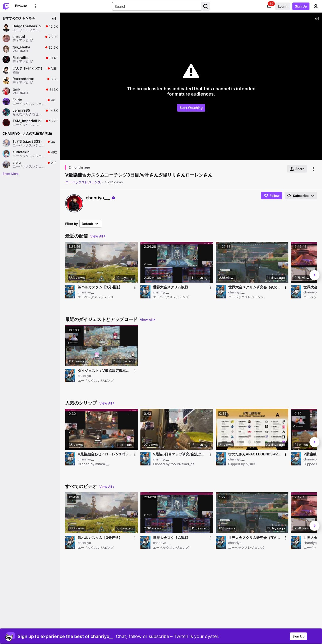The image size is (322, 644).
Task: Collapse the recommended channels sidebar
Action: [x=54, y=19]
